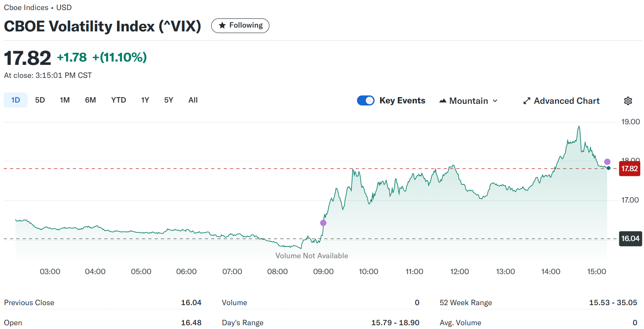Select the 5Y time range
The width and height of the screenshot is (644, 329).
168,100
